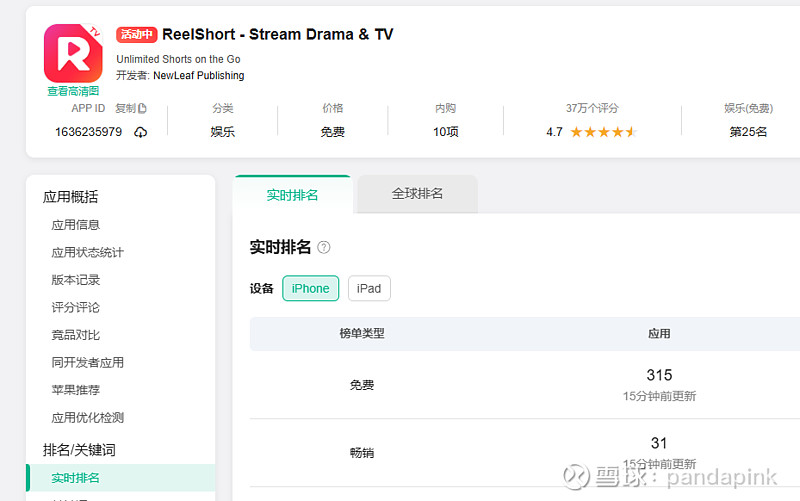The width and height of the screenshot is (800, 501).
Task: Select iPad device option
Action: pyautogui.click(x=369, y=288)
